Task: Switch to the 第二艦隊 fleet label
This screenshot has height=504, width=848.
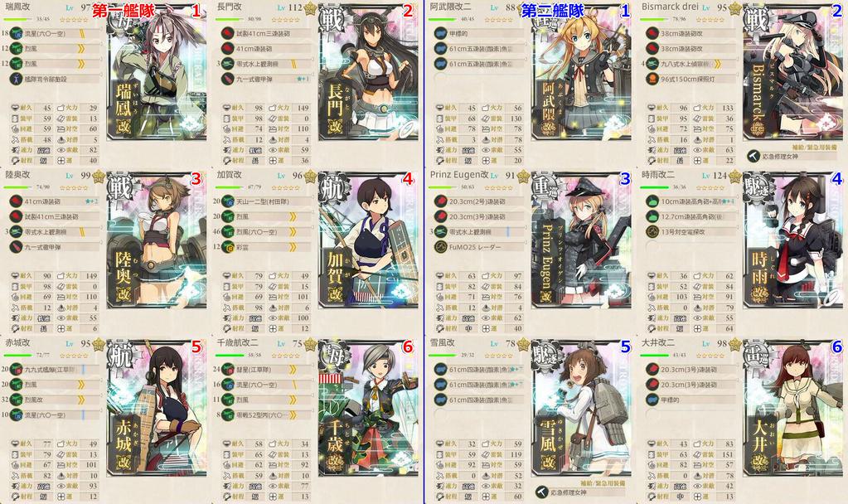Action: (552, 10)
